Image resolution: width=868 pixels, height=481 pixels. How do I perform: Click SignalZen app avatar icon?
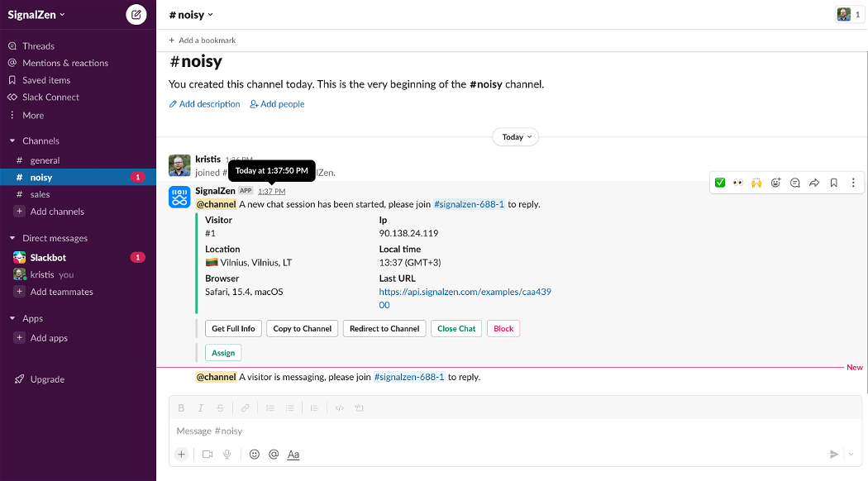[x=179, y=197]
